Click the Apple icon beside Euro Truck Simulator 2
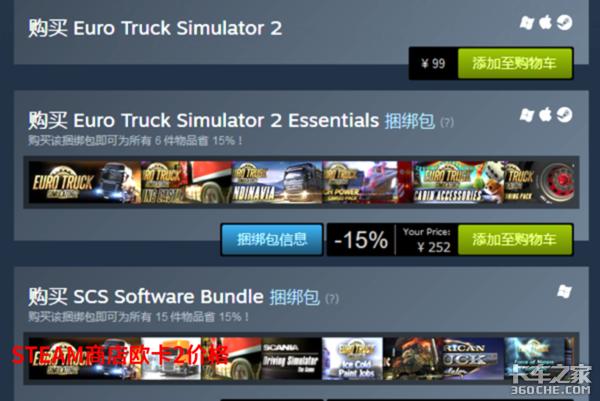Viewport: 600px width, 401px height. 545,22
